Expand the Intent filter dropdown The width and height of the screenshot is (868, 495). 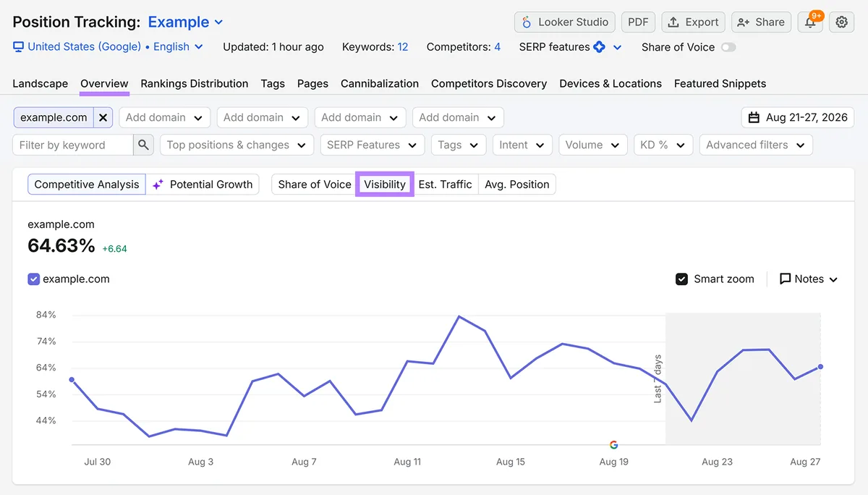(x=522, y=145)
